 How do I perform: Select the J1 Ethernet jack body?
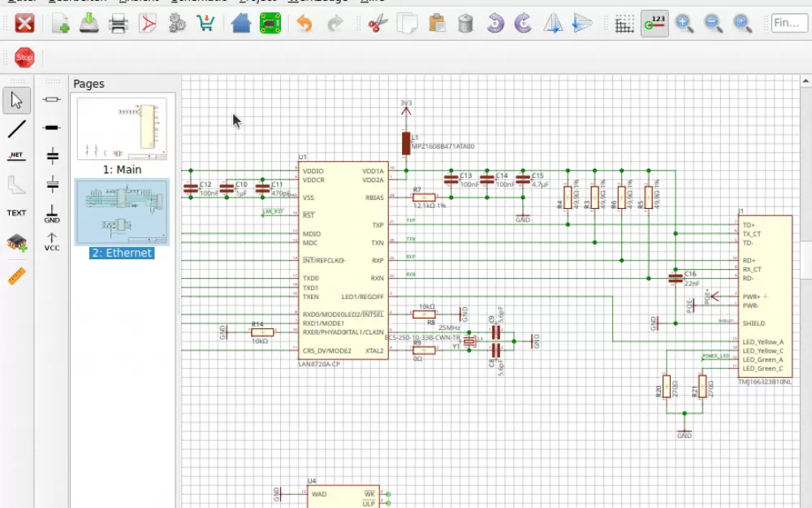click(765, 297)
